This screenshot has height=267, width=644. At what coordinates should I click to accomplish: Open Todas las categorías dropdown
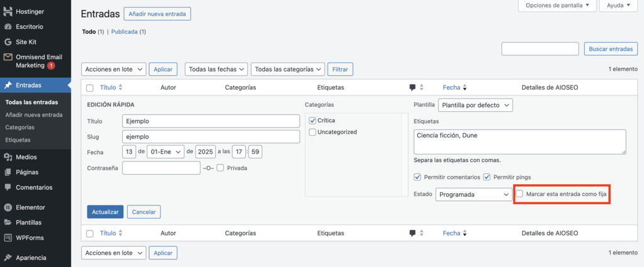tap(288, 69)
